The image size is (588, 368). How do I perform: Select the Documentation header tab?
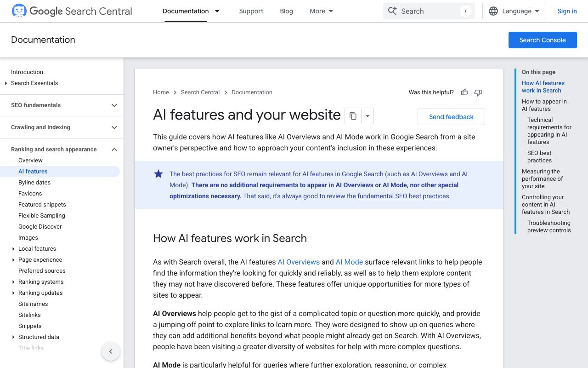(x=186, y=11)
